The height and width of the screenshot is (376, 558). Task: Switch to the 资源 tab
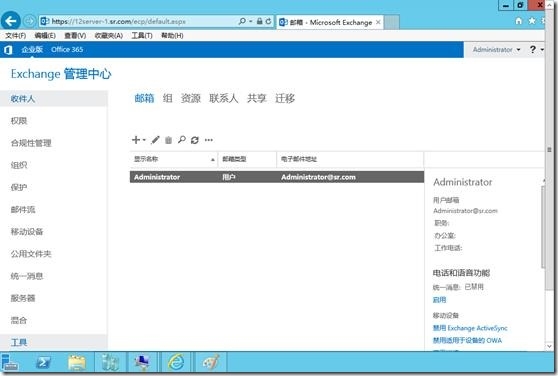(191, 98)
